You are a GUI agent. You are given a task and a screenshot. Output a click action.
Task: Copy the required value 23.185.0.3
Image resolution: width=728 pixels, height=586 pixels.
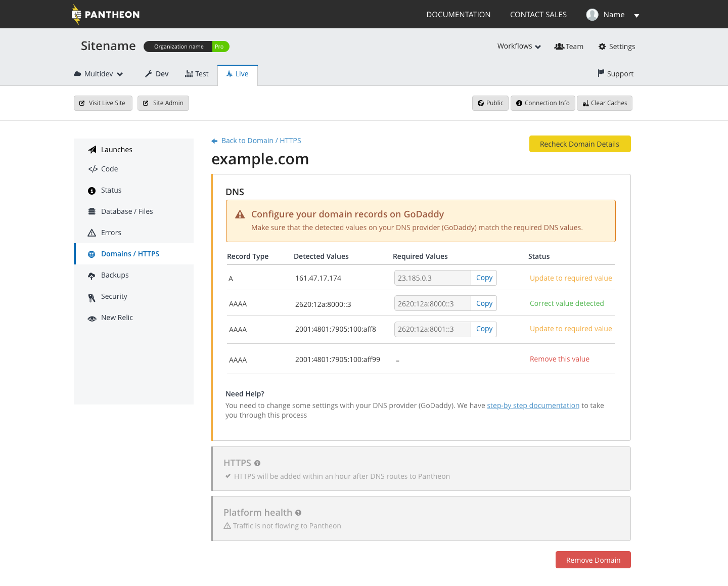pos(484,278)
